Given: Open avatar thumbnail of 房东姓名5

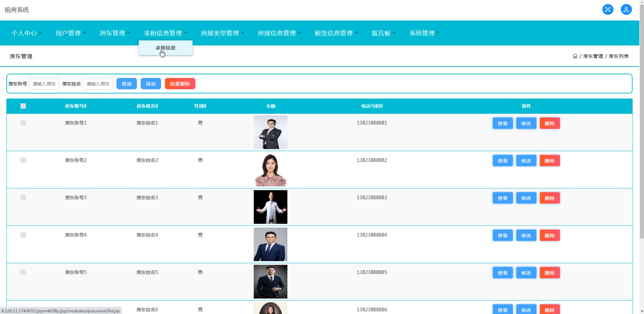Looking at the screenshot, I should (270, 282).
